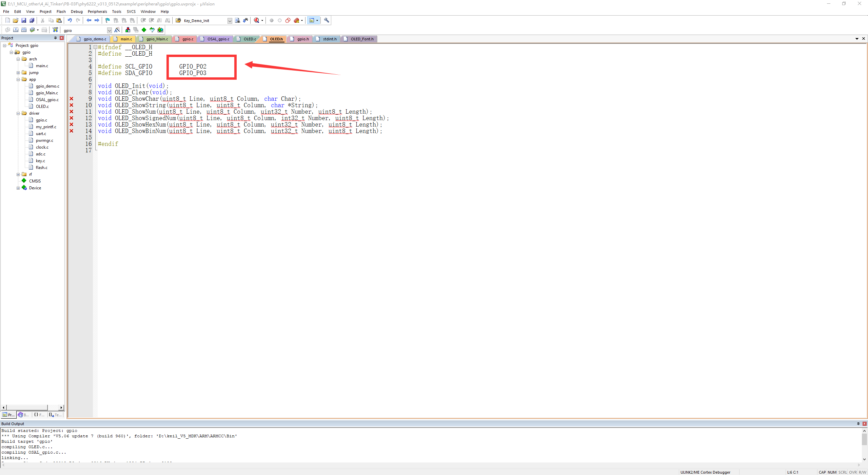
Task: Open the Debug menu
Action: 77,12
